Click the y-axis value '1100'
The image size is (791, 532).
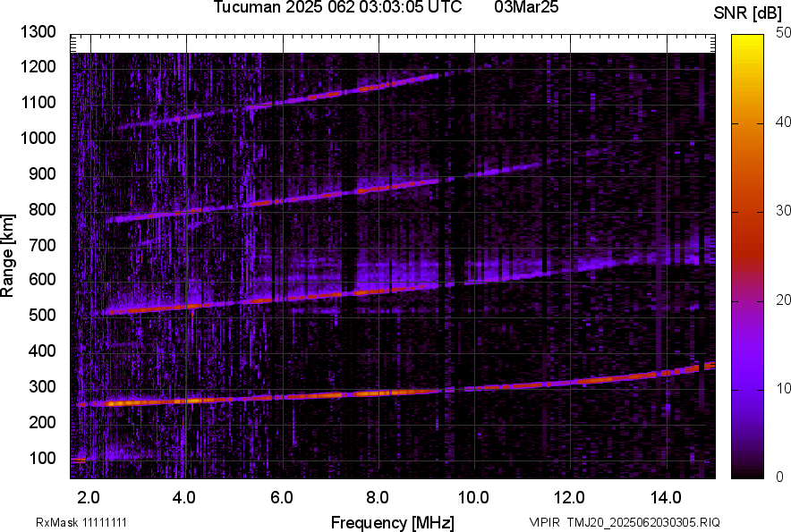[38, 102]
